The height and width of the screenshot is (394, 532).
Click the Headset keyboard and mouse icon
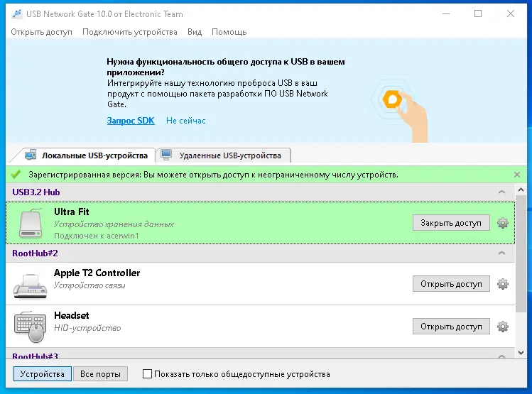(31, 327)
